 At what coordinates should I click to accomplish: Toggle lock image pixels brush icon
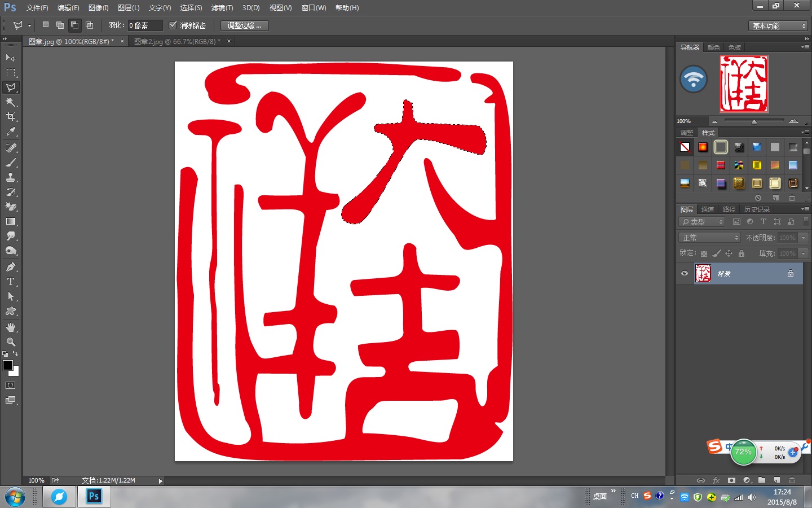tap(716, 253)
